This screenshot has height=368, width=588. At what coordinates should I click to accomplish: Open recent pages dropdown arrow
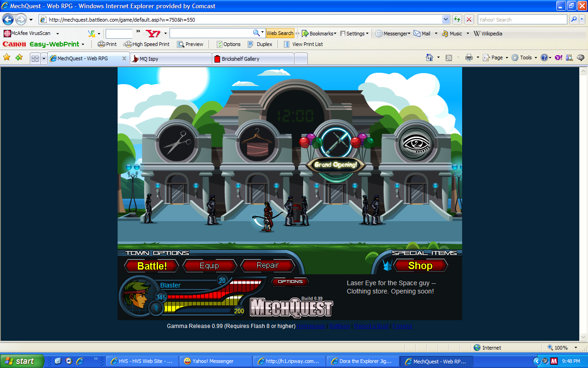pyautogui.click(x=31, y=20)
